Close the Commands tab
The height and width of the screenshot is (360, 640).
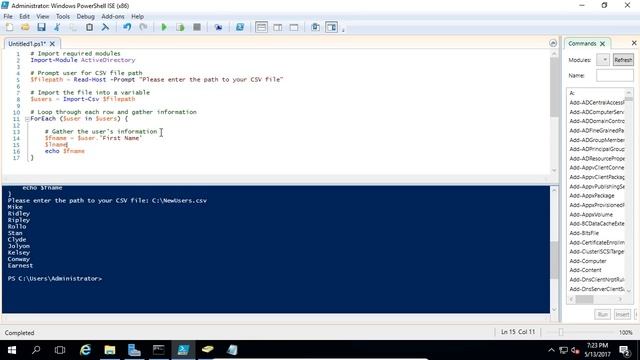602,44
